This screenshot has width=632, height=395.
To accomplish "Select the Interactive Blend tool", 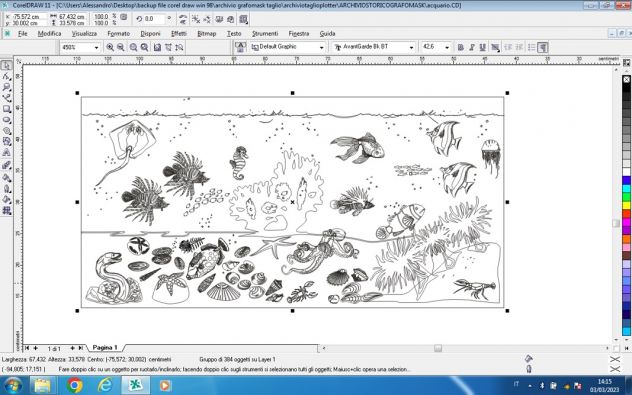I will (6, 165).
